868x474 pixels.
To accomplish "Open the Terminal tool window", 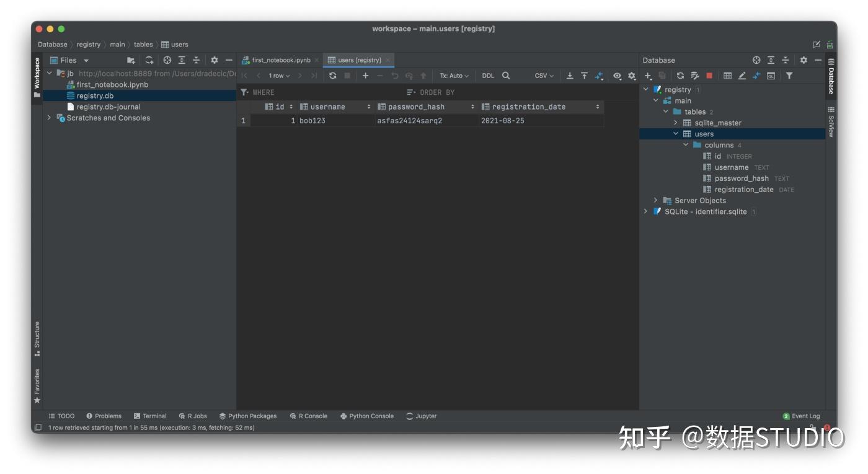I will [x=150, y=416].
